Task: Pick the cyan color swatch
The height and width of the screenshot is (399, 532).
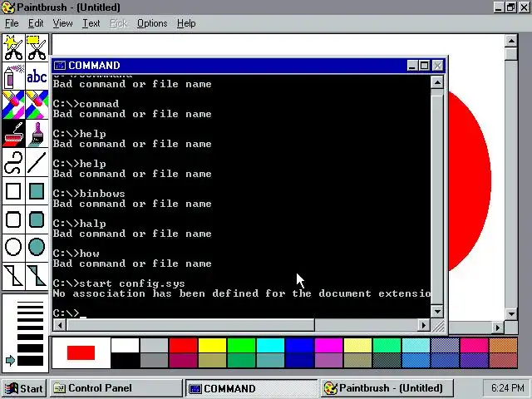Action: point(270,346)
